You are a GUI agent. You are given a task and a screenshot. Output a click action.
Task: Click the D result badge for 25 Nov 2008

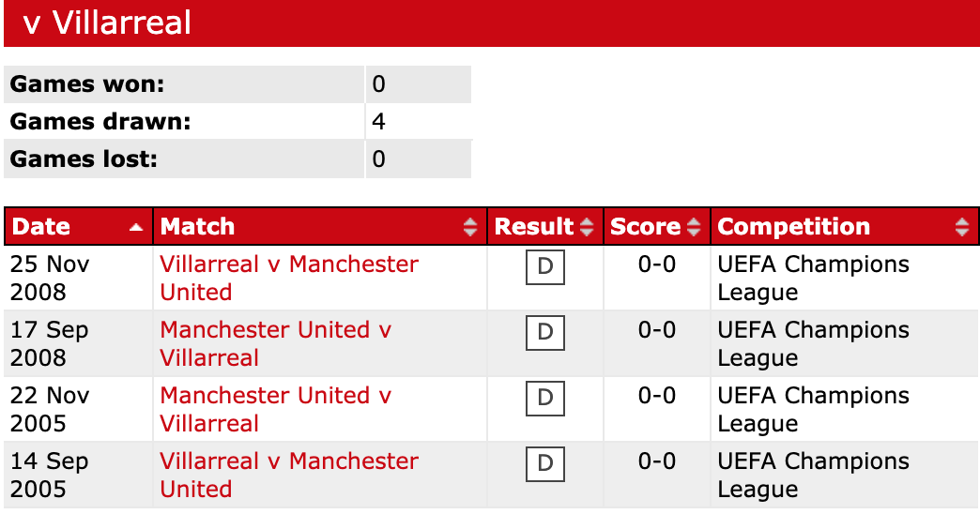544,267
